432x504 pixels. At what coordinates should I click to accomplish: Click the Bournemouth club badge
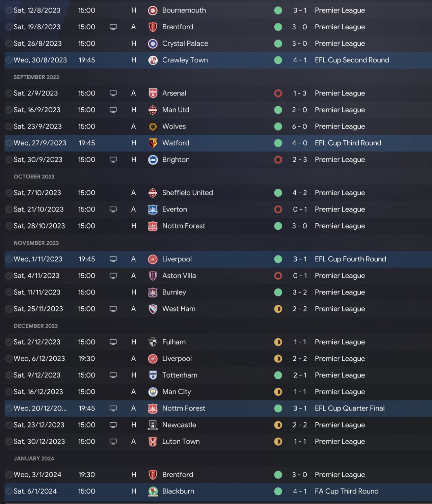tap(153, 10)
